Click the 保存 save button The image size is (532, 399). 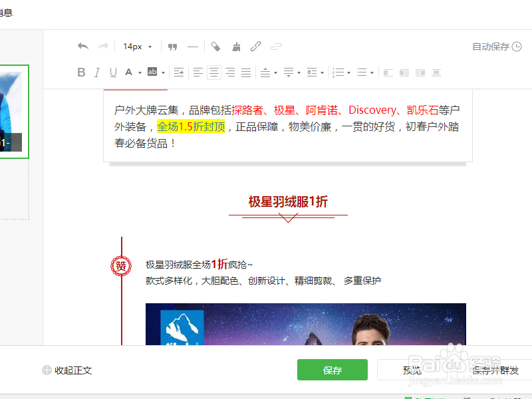tap(332, 370)
